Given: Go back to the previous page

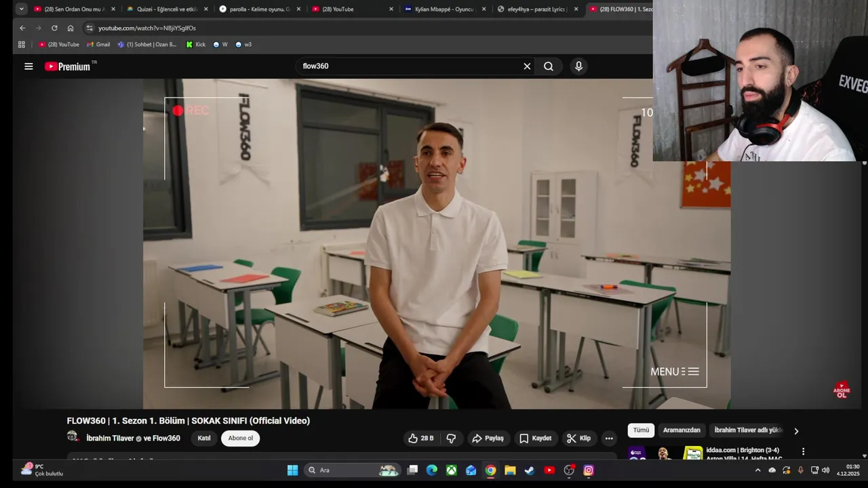Looking at the screenshot, I should [x=22, y=28].
